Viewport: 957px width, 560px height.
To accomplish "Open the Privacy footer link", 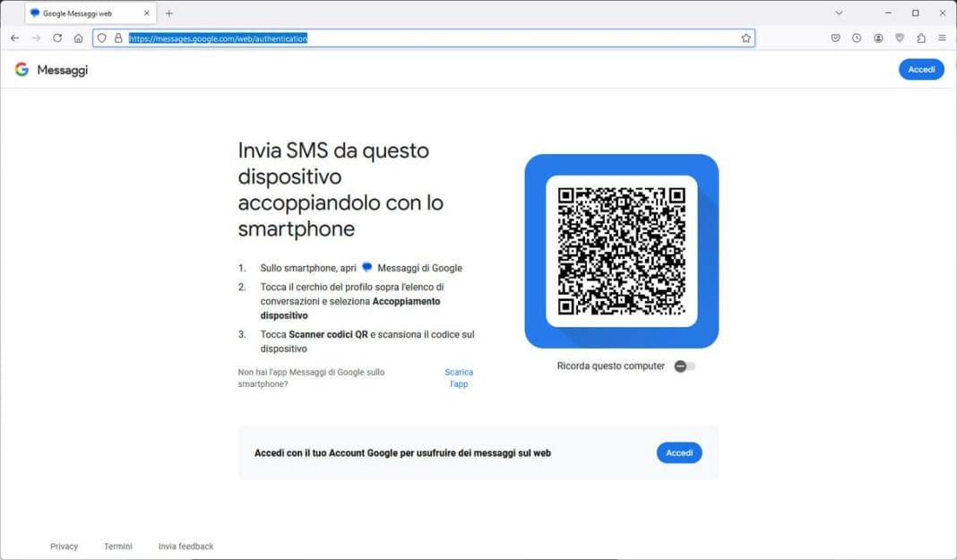I will coord(65,547).
